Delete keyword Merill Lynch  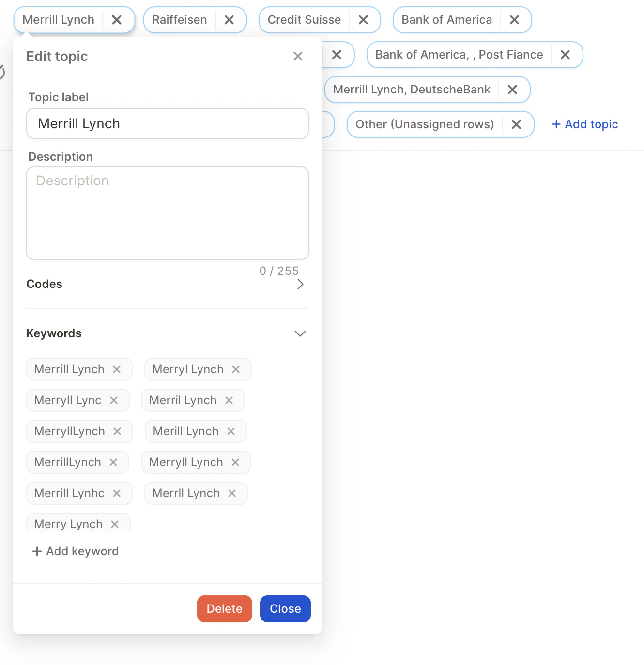pos(231,431)
